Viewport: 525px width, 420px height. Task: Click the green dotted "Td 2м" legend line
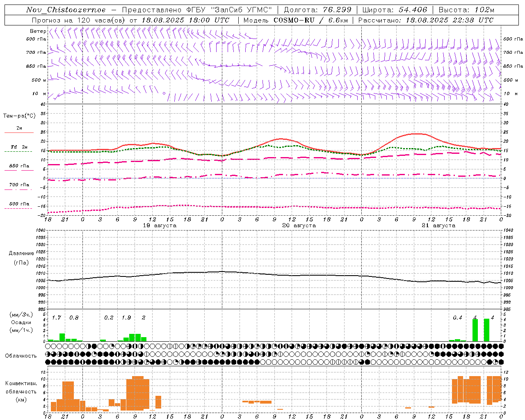click(x=18, y=151)
